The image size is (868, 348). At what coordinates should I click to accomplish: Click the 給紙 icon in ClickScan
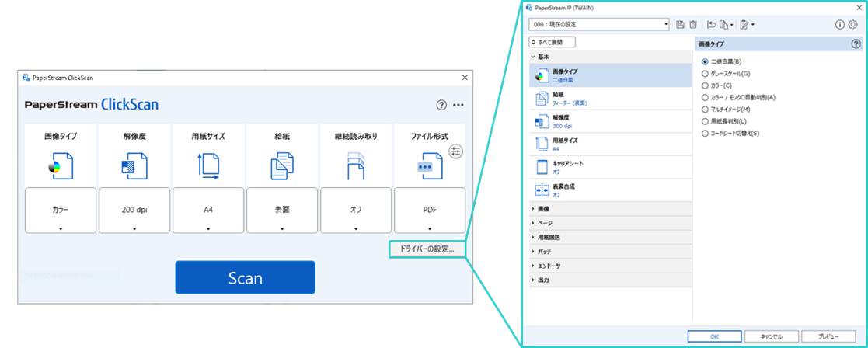[282, 166]
